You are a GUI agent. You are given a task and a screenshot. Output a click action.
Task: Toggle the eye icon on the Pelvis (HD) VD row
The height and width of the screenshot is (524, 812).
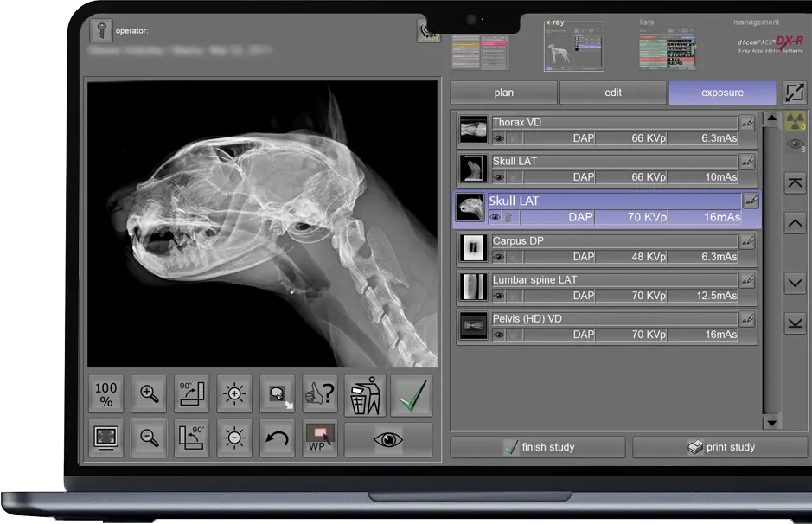(498, 335)
